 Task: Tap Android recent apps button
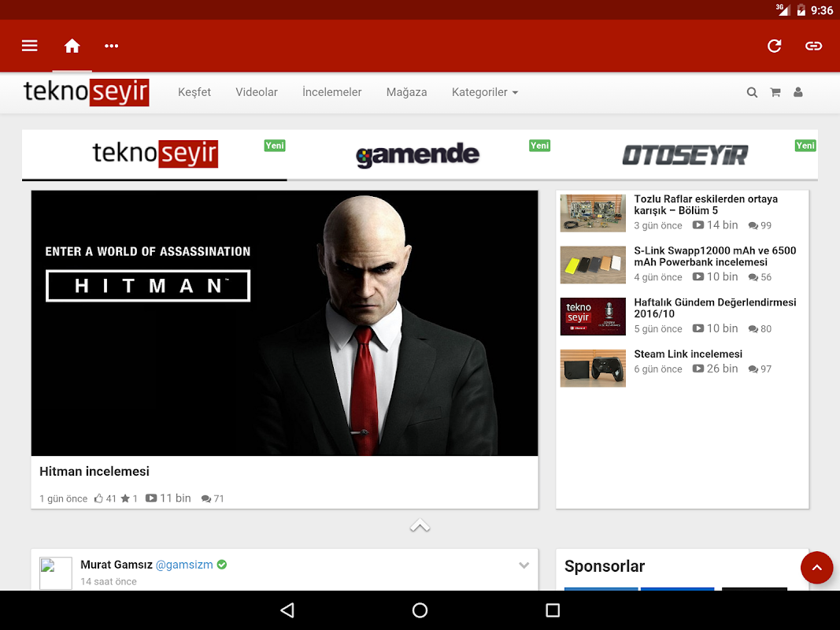coord(553,610)
